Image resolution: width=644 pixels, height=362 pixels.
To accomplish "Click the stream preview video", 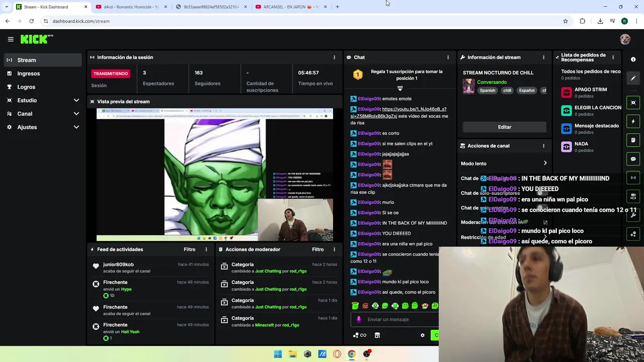I will pyautogui.click(x=215, y=175).
